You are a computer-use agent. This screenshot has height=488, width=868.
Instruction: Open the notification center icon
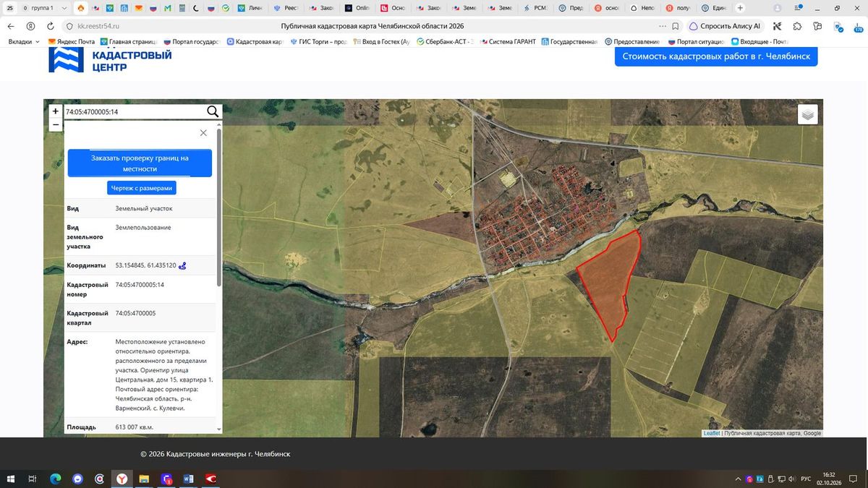[x=854, y=479]
